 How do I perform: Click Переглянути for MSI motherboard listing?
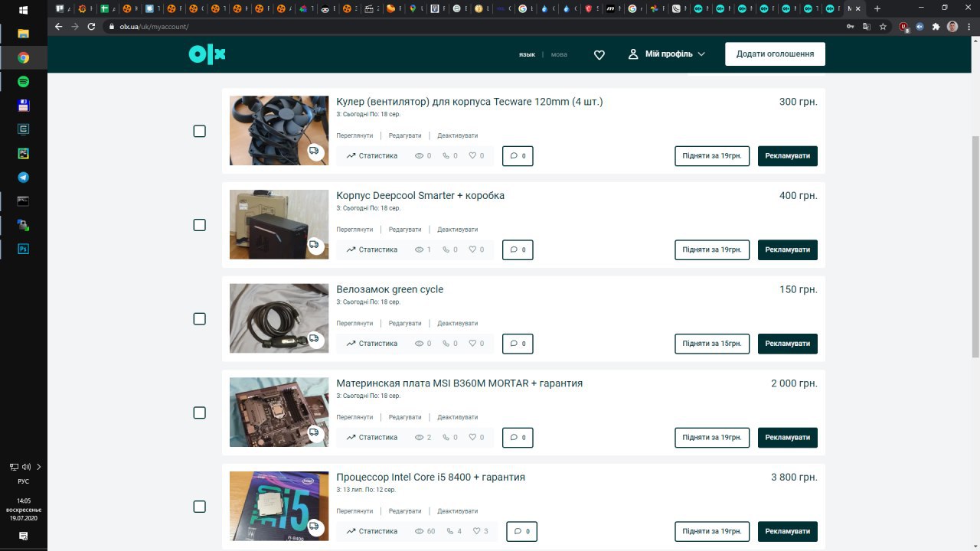coord(354,417)
